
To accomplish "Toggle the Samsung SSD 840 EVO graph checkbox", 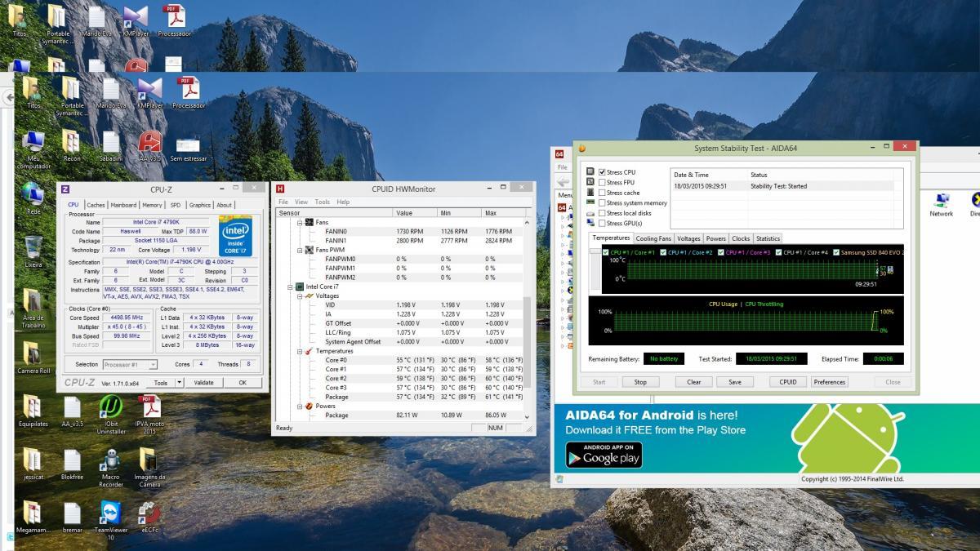I will tap(836, 252).
